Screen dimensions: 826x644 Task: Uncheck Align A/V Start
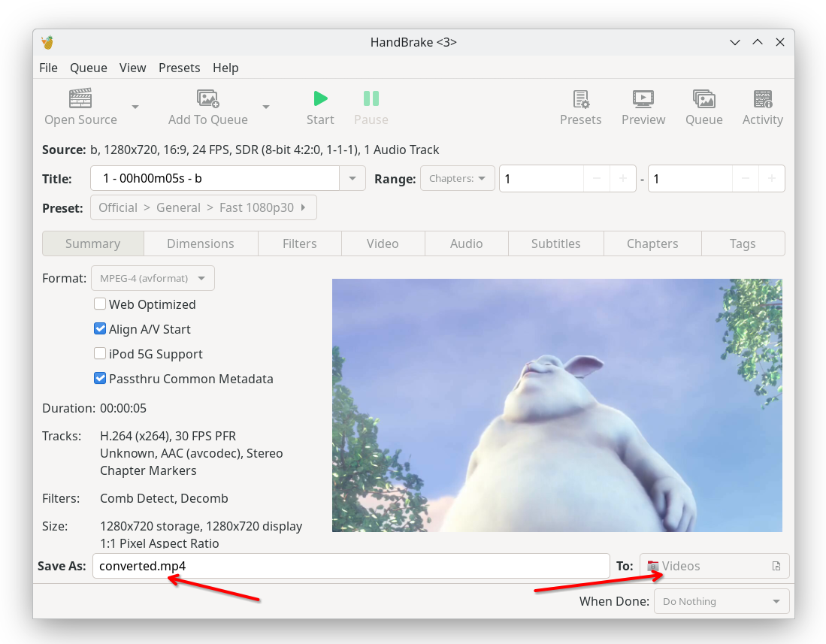coord(100,329)
